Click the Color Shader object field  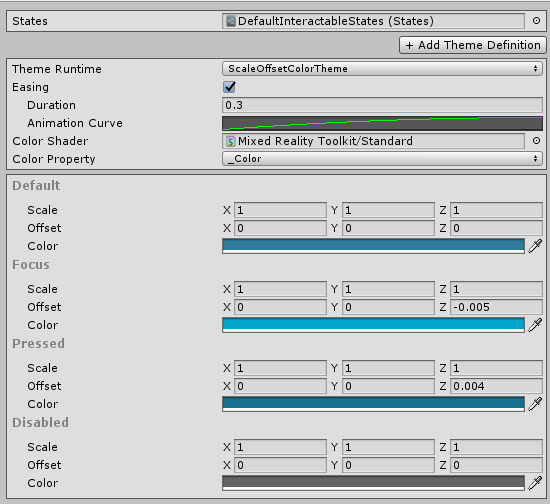point(373,141)
